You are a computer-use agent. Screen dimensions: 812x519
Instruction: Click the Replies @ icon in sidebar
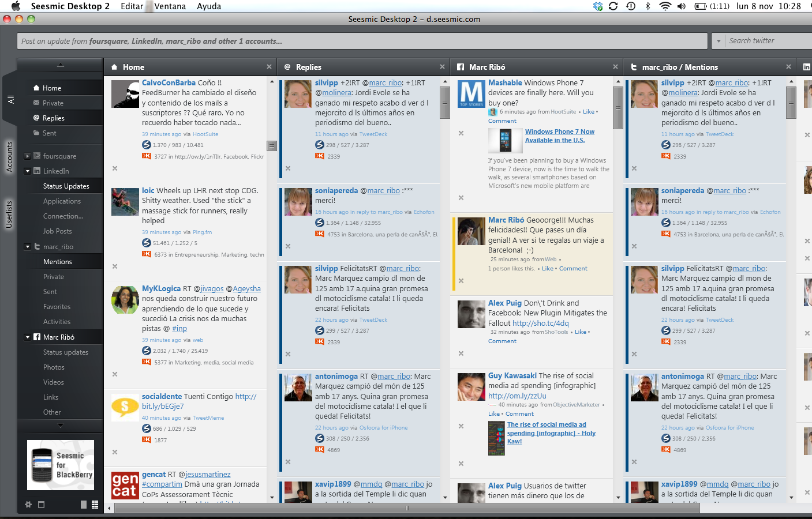(37, 118)
